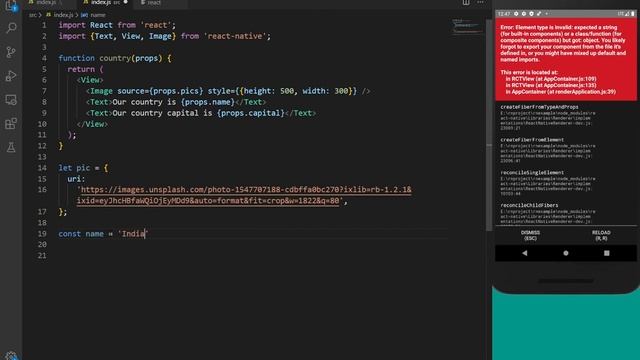Tap the Android home navigation button
The width and height of the screenshot is (640, 360).
[566, 253]
